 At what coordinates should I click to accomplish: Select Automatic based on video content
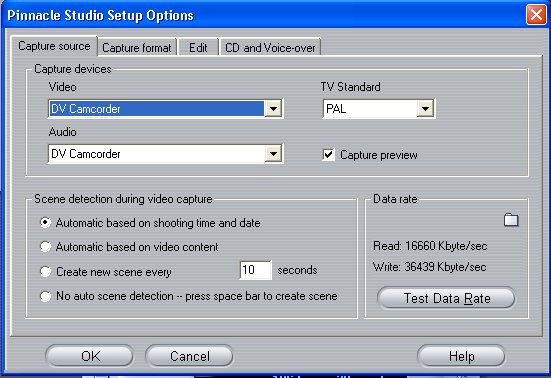coord(45,247)
